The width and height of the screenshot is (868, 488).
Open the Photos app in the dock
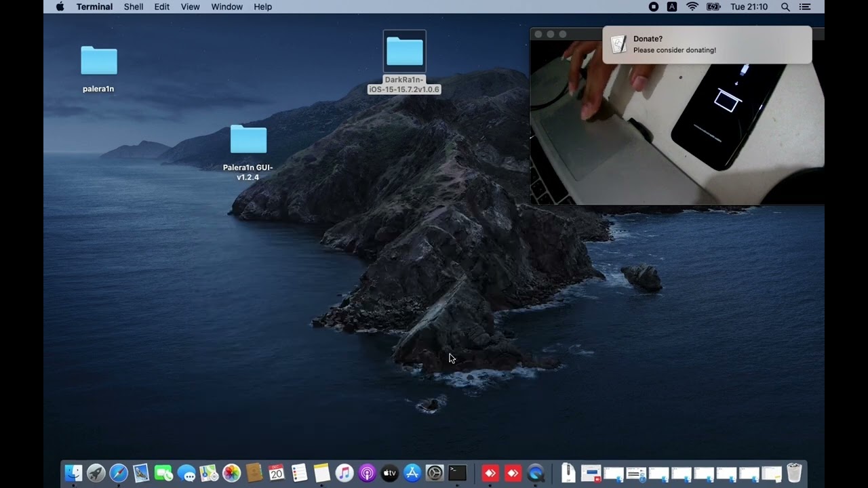231,472
